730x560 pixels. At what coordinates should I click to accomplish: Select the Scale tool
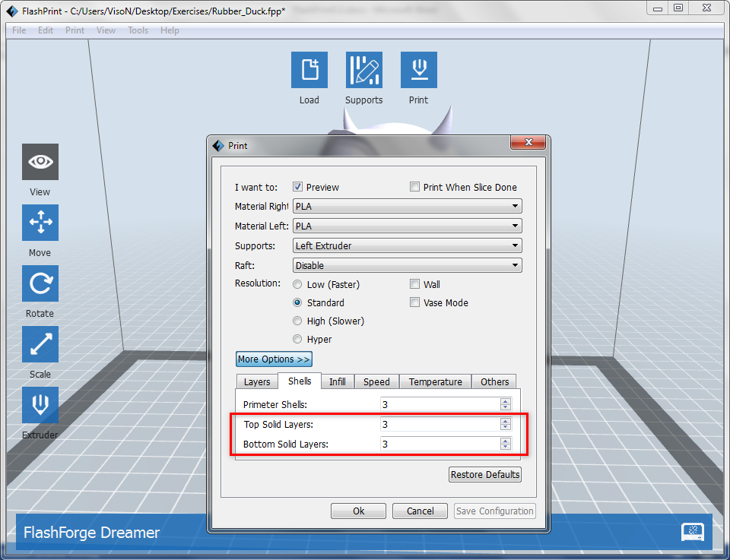tap(40, 344)
